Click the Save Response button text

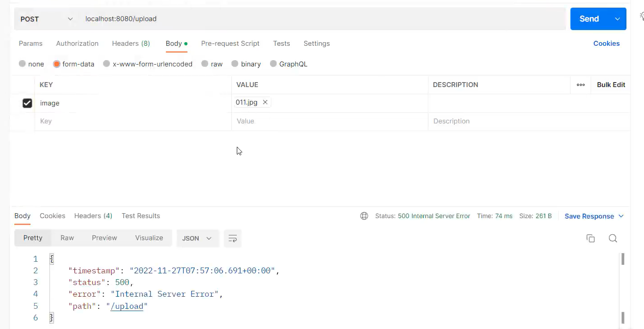coord(589,216)
